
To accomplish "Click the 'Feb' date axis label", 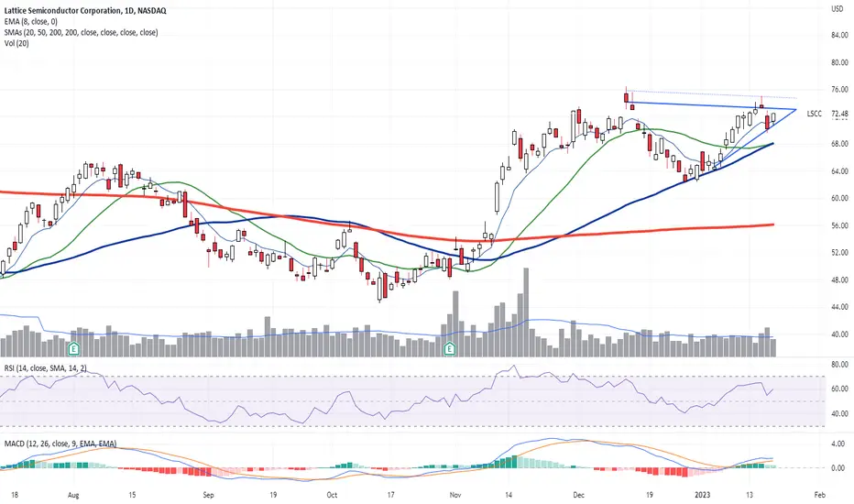I will [819, 495].
